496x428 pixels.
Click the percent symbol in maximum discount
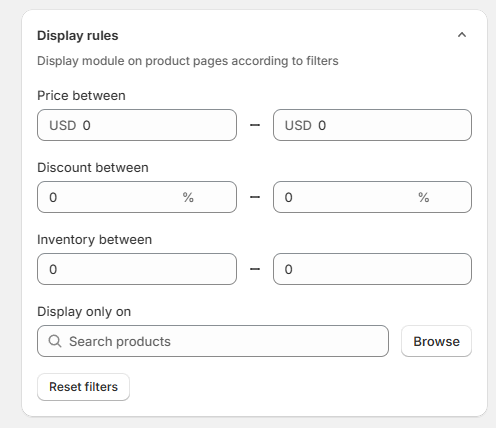[424, 197]
